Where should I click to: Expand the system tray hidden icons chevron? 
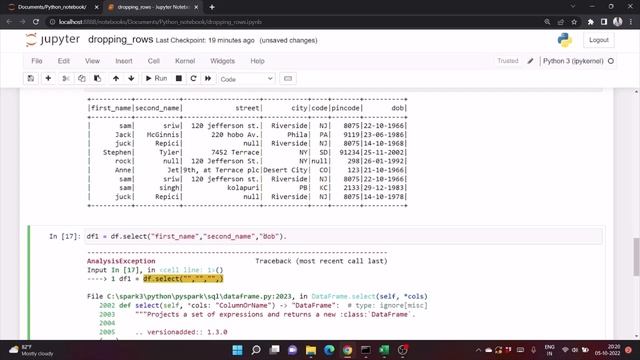point(478,350)
